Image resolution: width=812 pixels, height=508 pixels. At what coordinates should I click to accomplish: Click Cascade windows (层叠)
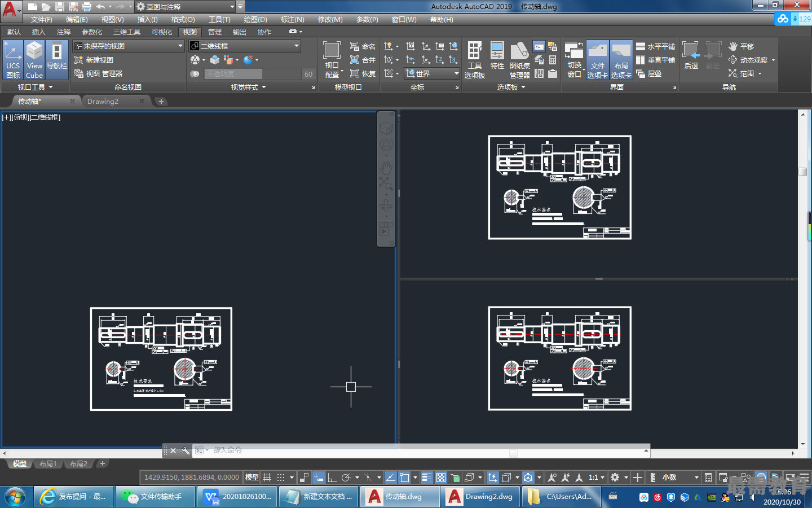(x=649, y=73)
